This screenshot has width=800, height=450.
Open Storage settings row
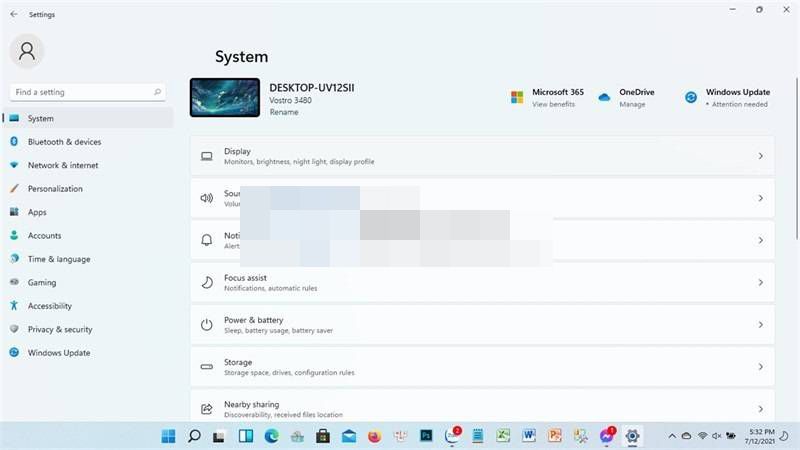(x=482, y=367)
